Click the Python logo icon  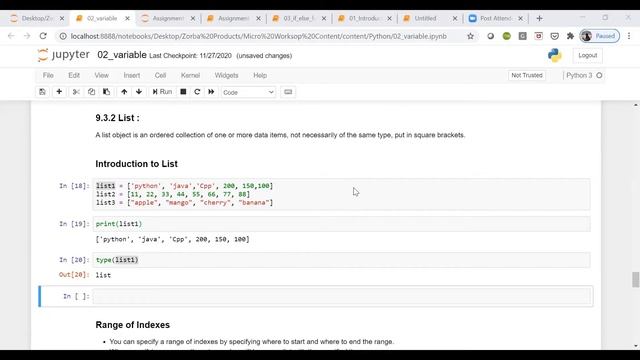click(x=555, y=55)
